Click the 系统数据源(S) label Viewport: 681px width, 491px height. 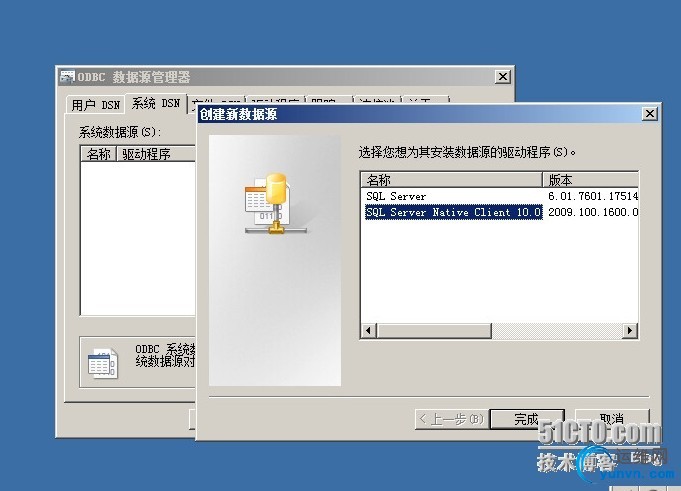pos(120,132)
